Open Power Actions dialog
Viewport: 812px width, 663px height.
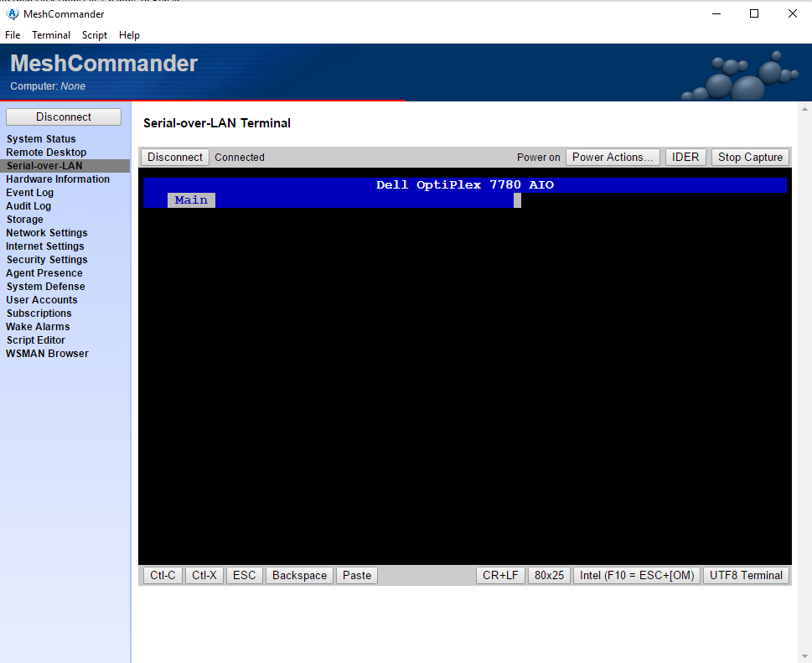click(613, 158)
